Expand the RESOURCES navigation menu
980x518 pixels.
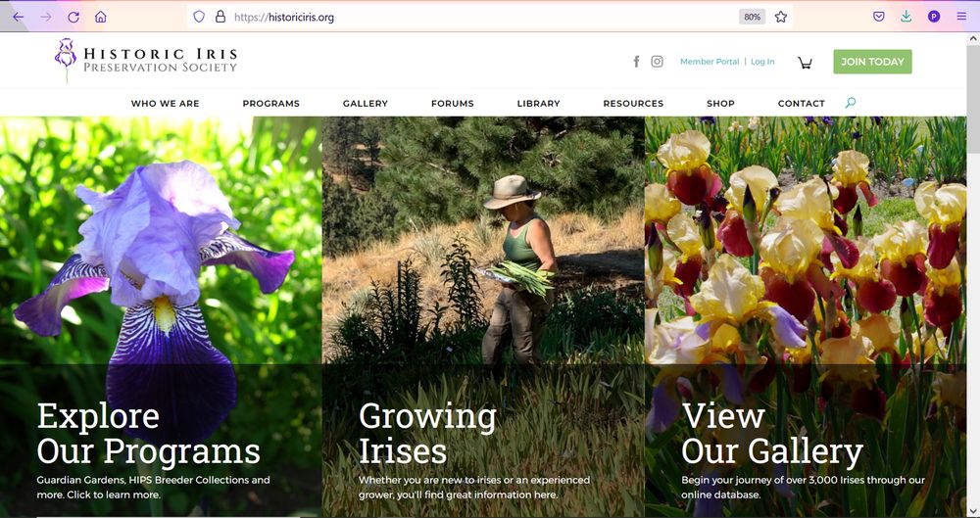click(632, 104)
